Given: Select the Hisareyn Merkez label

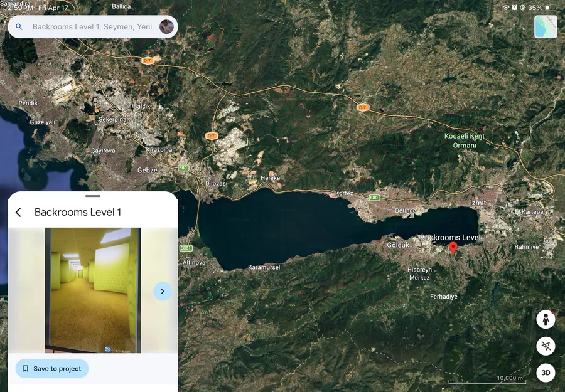Looking at the screenshot, I should [419, 273].
